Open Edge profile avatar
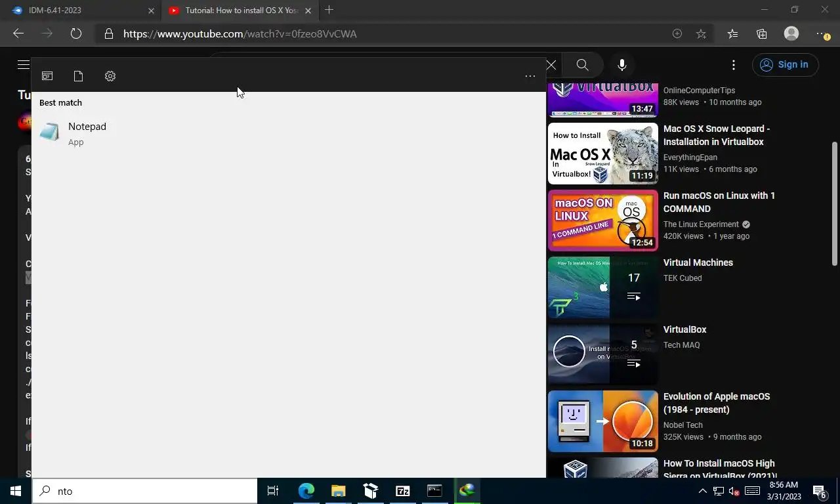This screenshot has width=840, height=504. 791,33
